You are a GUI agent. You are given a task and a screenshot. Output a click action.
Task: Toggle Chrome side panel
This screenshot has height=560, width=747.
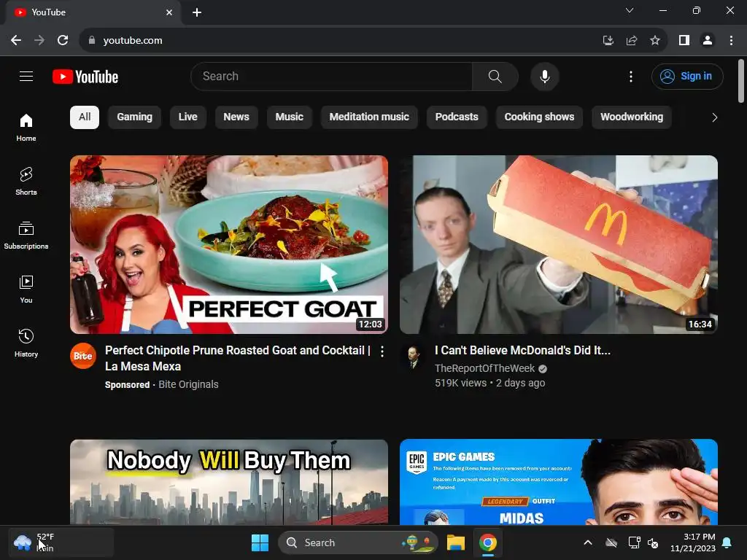click(684, 41)
